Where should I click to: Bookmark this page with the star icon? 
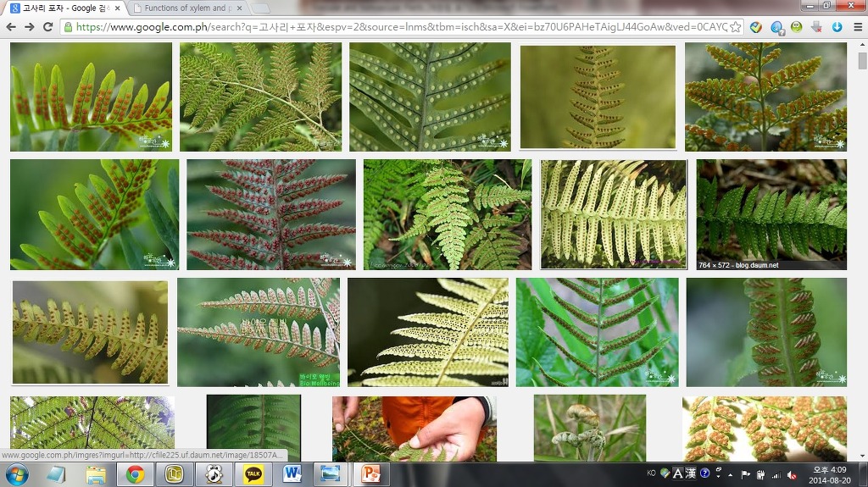(735, 26)
